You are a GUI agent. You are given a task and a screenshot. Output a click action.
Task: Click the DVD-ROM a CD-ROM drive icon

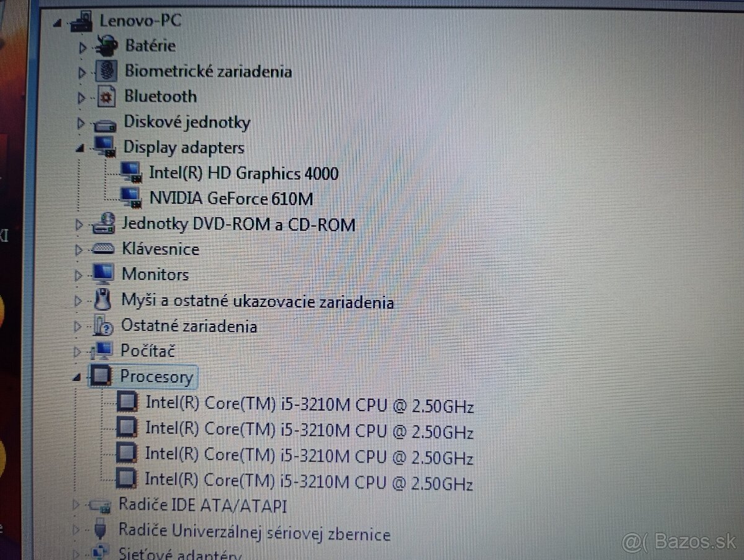pyautogui.click(x=104, y=223)
